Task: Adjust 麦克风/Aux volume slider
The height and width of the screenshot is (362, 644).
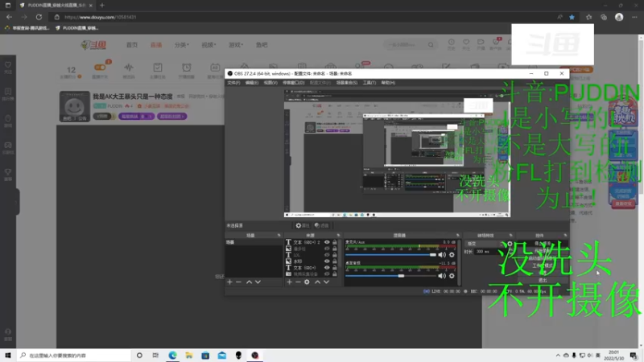Action: (x=390, y=255)
